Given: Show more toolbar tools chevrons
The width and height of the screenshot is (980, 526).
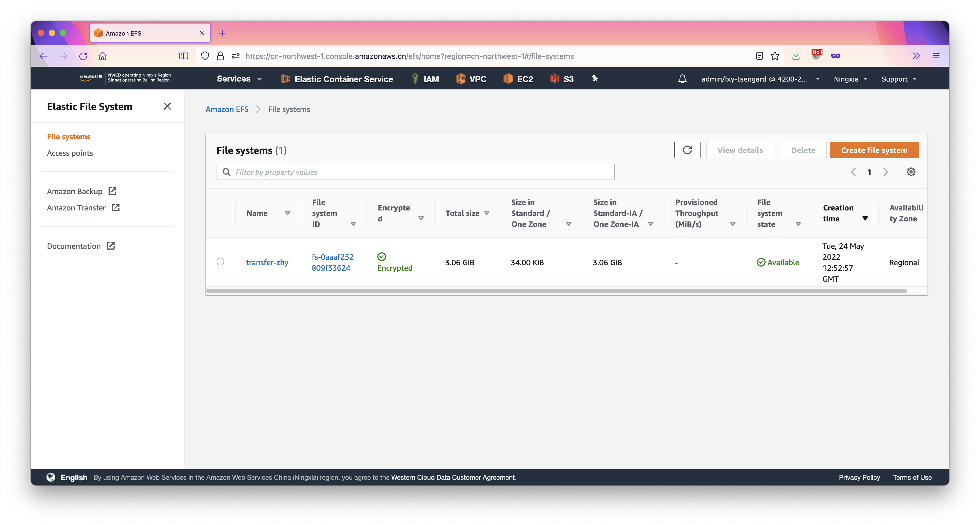Looking at the screenshot, I should tap(916, 56).
